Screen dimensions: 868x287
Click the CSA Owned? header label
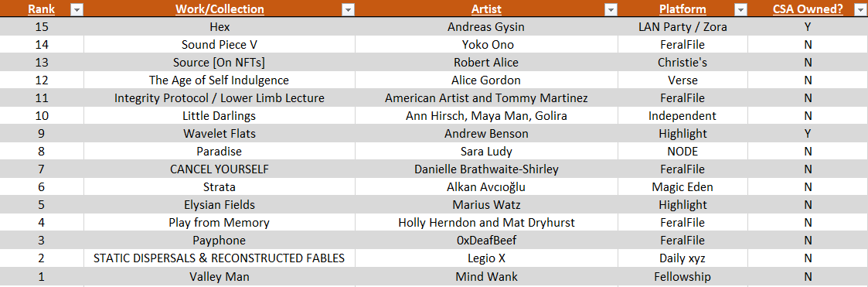click(x=808, y=9)
